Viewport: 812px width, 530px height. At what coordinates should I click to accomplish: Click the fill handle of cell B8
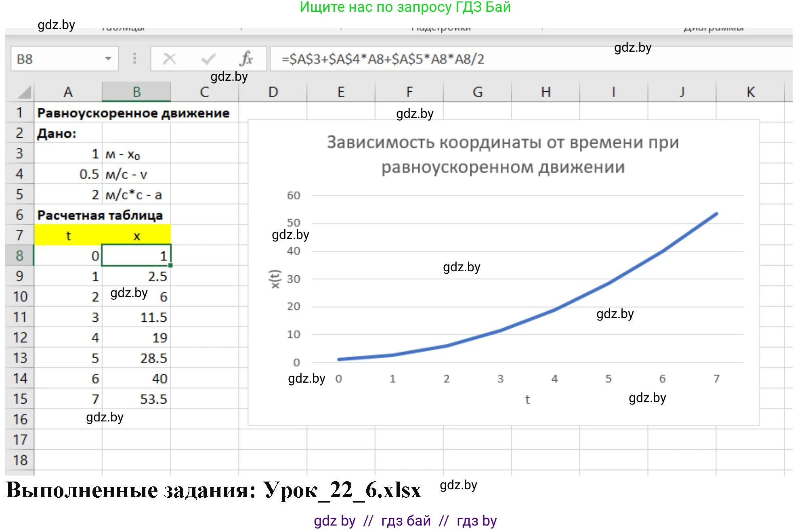pyautogui.click(x=170, y=266)
